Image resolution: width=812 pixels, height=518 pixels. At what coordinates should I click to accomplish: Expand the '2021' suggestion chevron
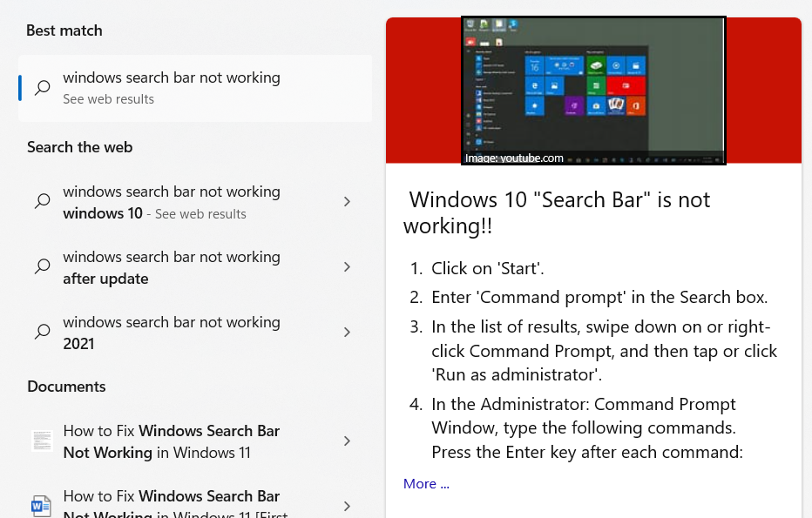pos(347,333)
